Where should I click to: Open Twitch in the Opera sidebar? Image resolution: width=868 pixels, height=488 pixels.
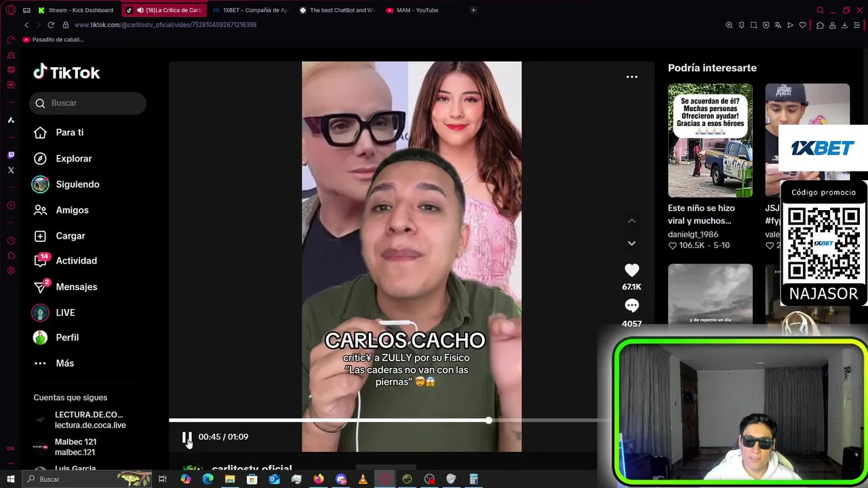11,155
